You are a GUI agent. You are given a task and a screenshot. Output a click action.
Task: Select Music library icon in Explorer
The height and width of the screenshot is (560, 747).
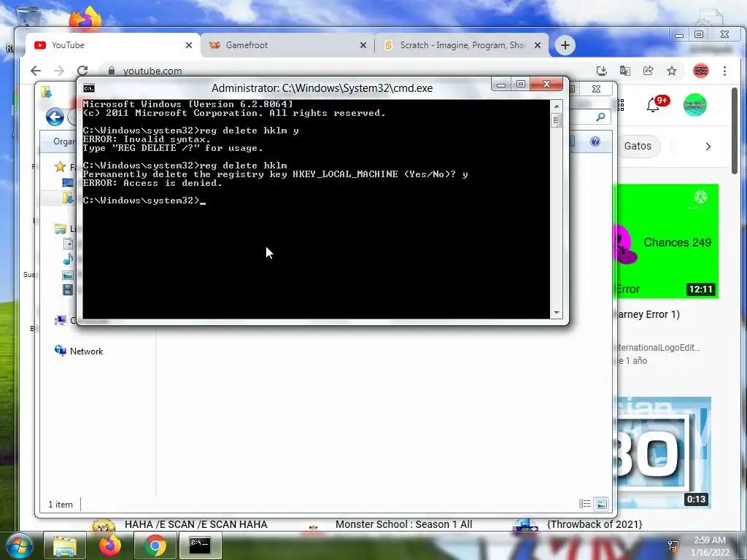(68, 259)
